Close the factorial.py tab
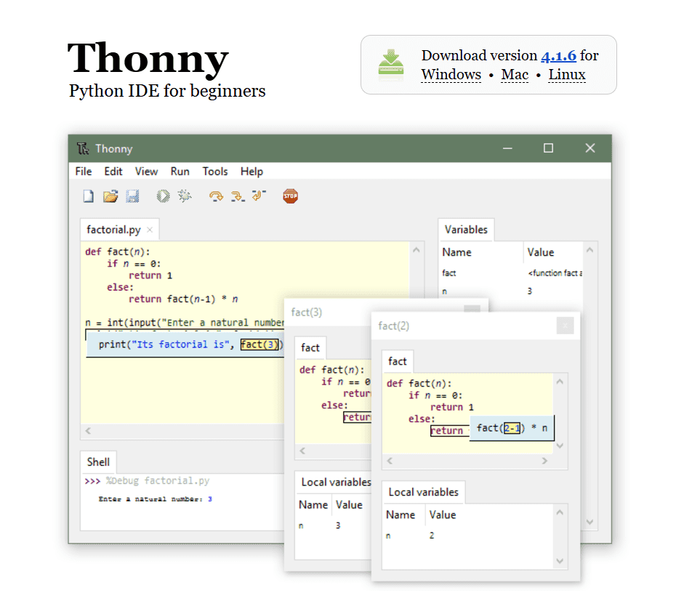This screenshot has height=591, width=700. 150,230
